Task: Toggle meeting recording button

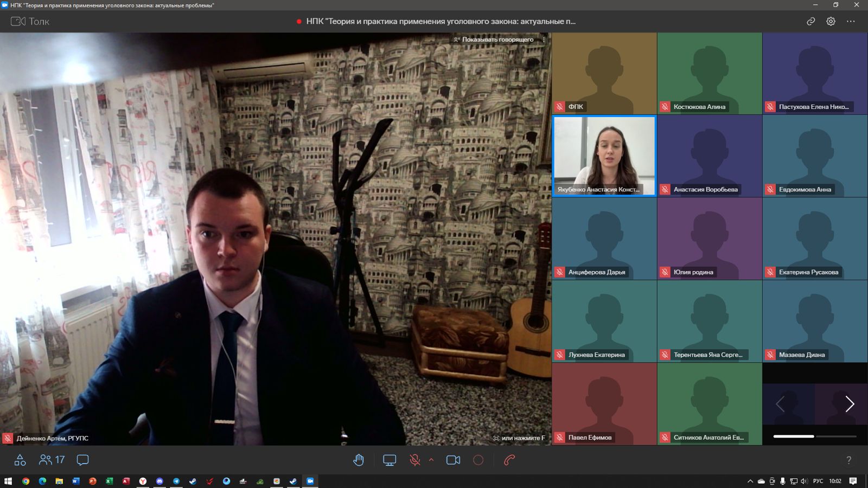Action: pyautogui.click(x=478, y=460)
